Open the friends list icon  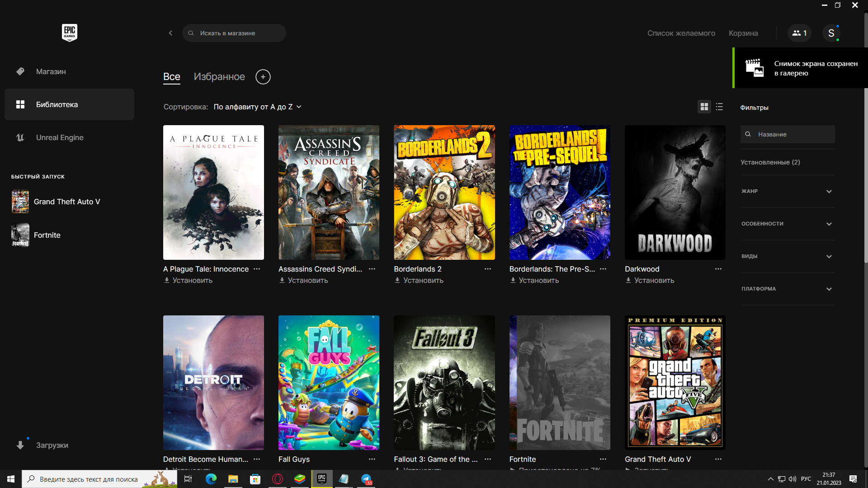(x=799, y=33)
